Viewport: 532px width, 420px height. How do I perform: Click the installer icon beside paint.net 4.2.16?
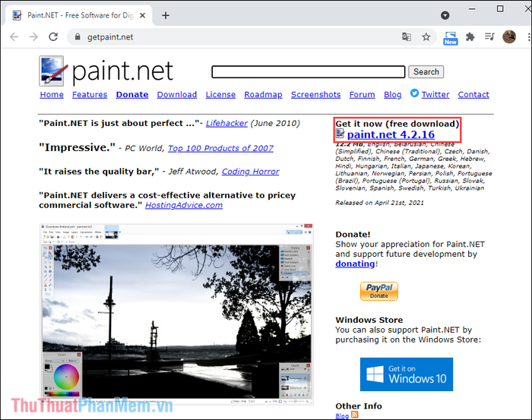point(340,134)
